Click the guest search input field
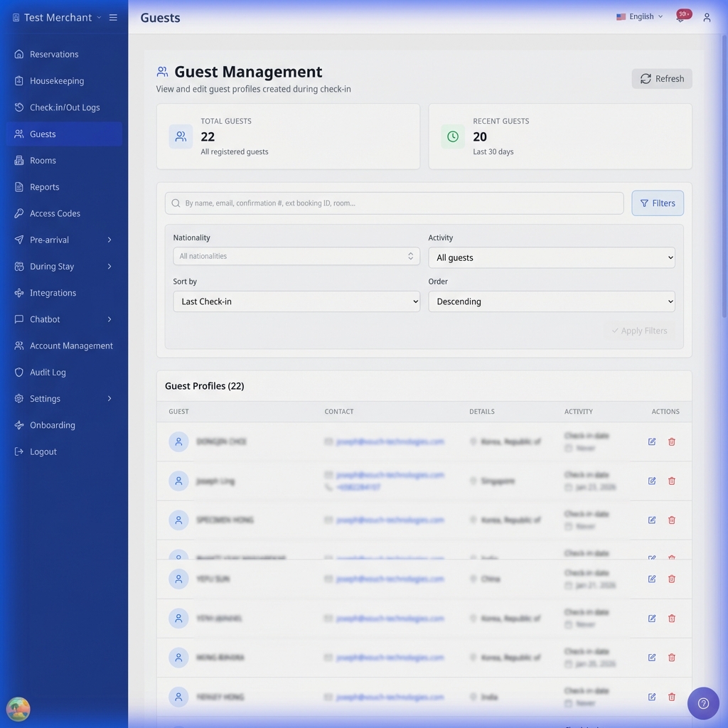 (x=395, y=203)
